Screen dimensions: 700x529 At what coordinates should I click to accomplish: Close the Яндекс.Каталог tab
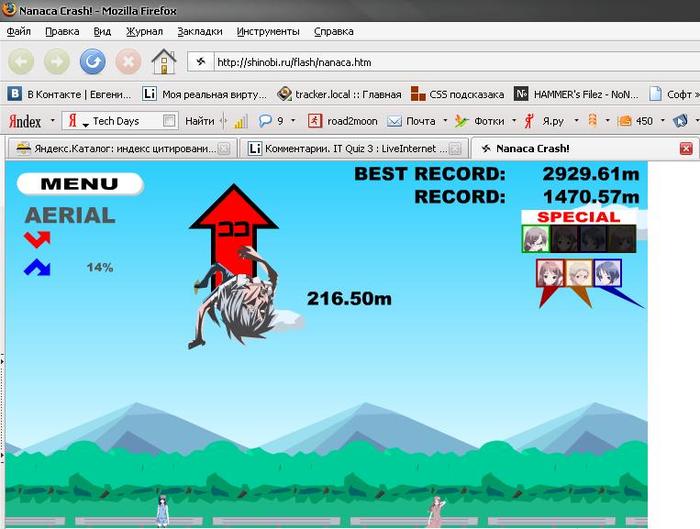click(224, 149)
